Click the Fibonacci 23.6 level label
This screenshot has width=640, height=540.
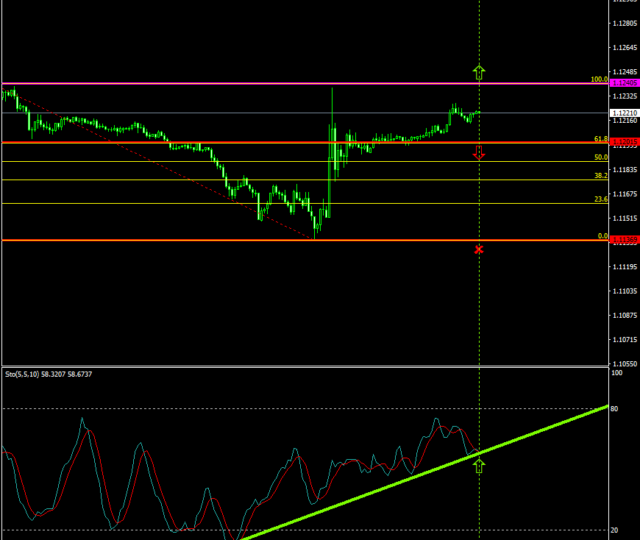tap(600, 199)
